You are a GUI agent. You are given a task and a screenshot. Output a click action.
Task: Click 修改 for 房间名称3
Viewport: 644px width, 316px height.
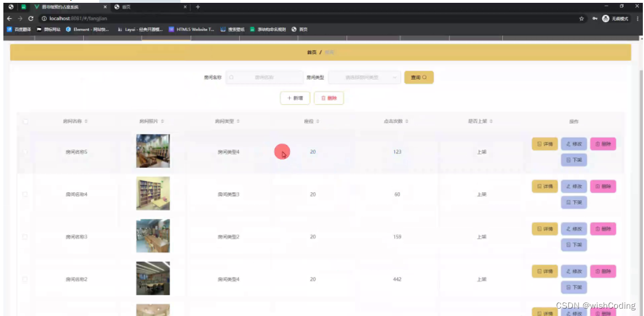(x=574, y=229)
